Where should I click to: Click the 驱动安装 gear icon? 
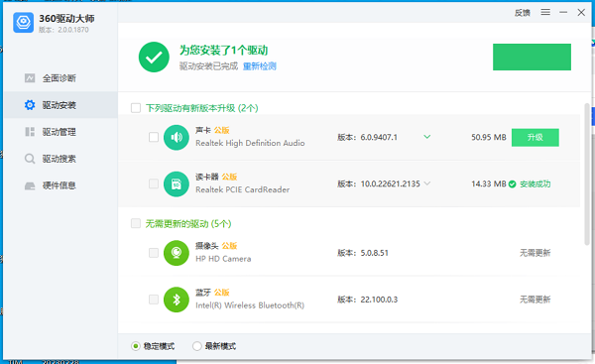pyautogui.click(x=30, y=105)
